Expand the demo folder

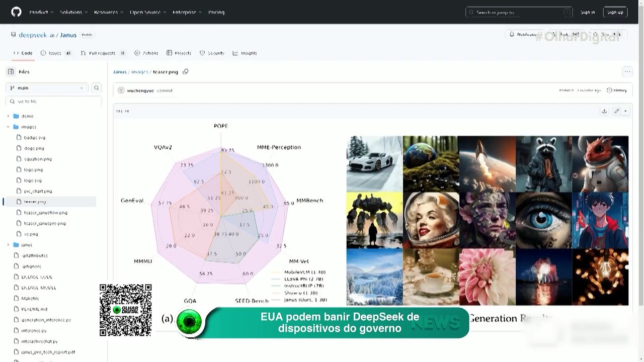click(x=8, y=116)
